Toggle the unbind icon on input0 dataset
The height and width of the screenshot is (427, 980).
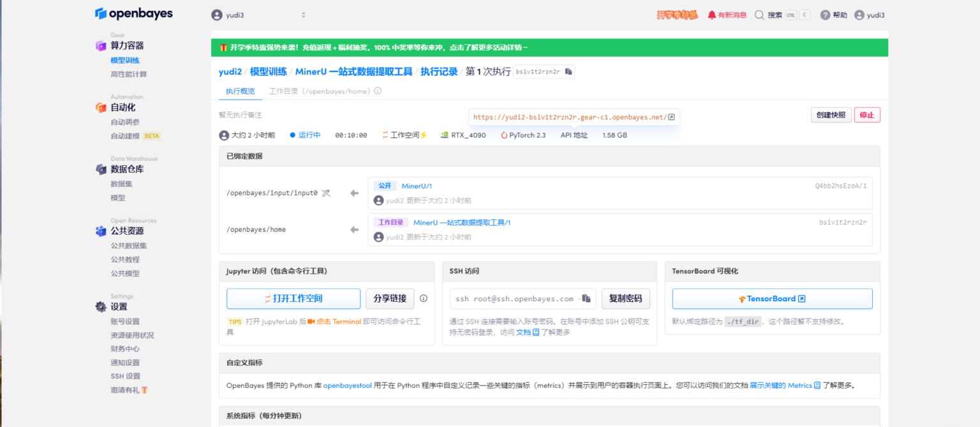click(x=326, y=192)
